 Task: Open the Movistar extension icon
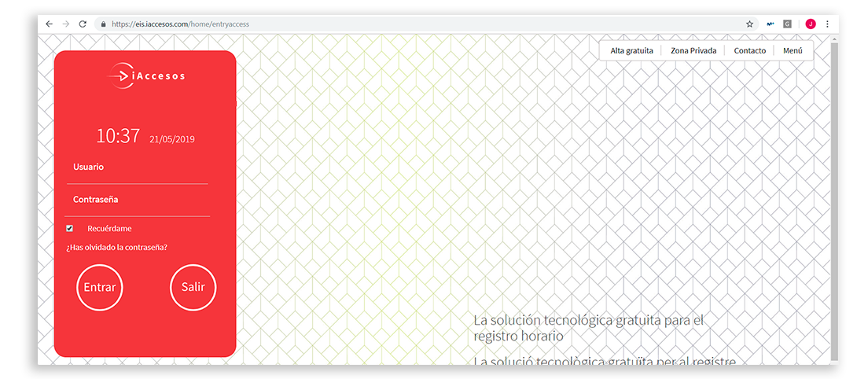tap(771, 24)
